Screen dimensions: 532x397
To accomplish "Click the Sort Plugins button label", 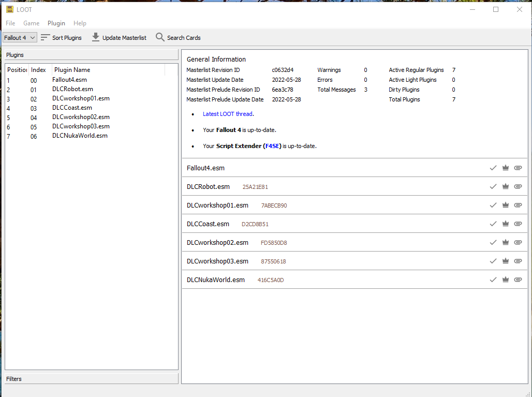I will (x=67, y=38).
